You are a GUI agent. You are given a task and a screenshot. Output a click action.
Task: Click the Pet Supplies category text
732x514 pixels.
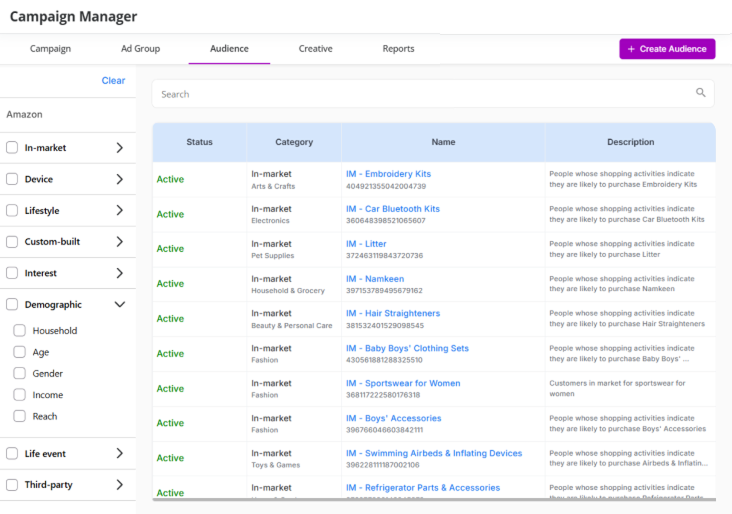tap(273, 255)
